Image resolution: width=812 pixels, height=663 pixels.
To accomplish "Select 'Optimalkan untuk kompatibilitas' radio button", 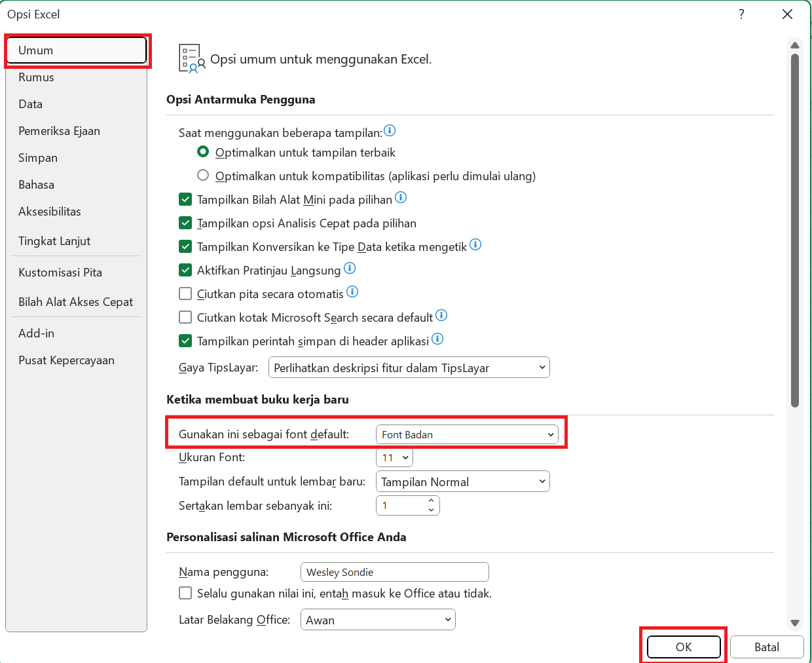I will point(203,175).
